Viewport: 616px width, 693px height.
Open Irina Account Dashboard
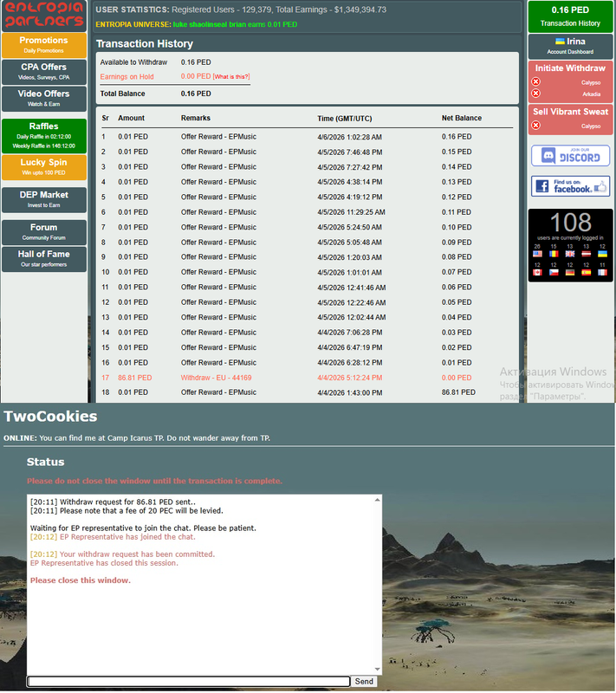(570, 46)
